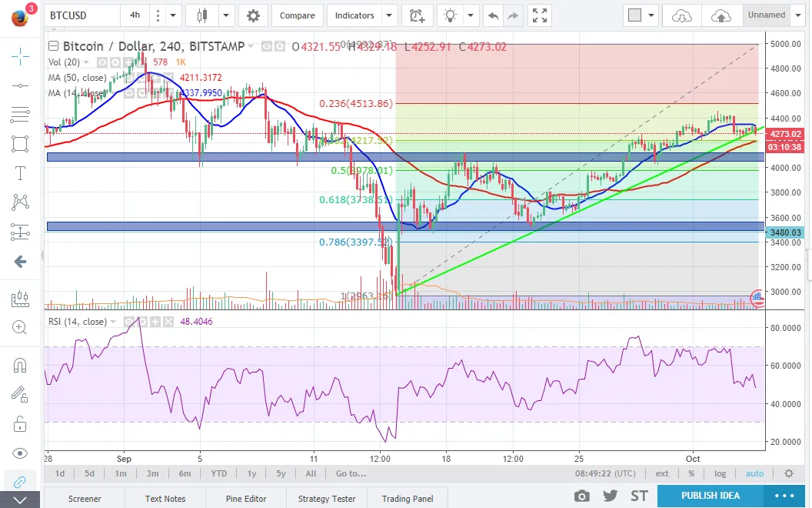Screen dimensions: 812x508
Task: Toggle the log scale
Action: 720,473
